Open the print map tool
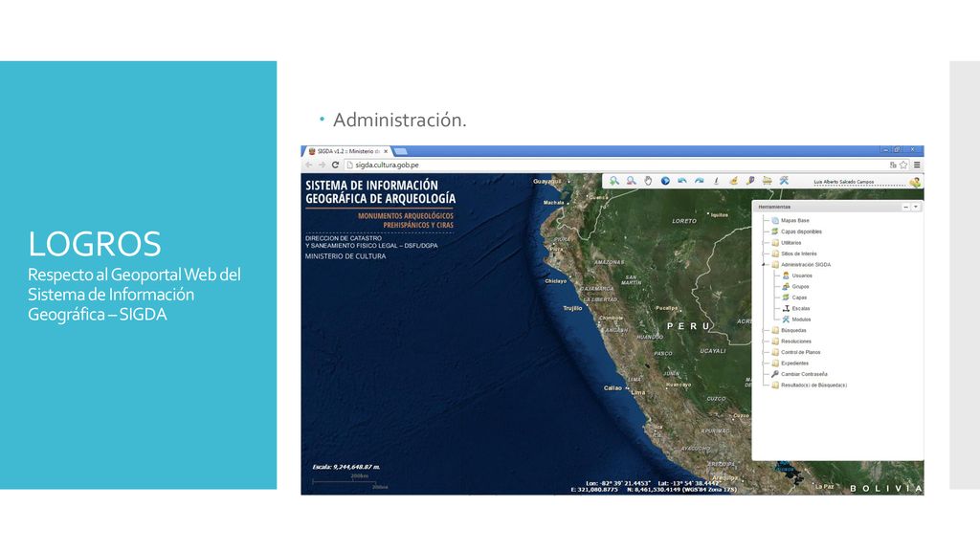The height and width of the screenshot is (551, 980). [x=767, y=181]
